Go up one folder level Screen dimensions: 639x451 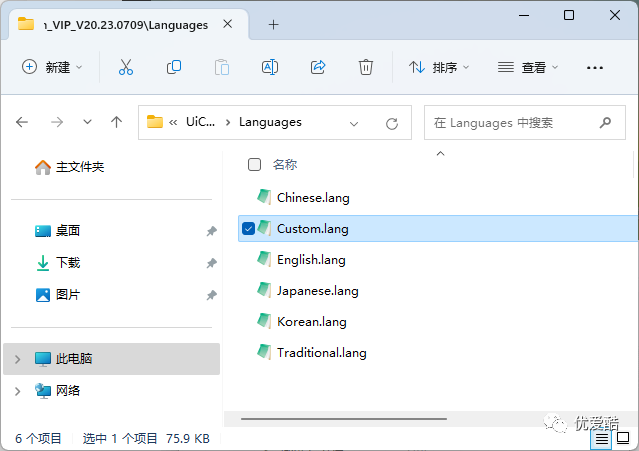(x=117, y=122)
